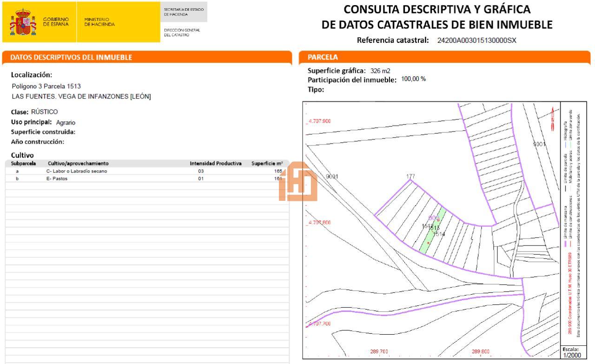595x364 pixels.
Task: Click the '4.707.700' coordinate label
Action: click(319, 324)
